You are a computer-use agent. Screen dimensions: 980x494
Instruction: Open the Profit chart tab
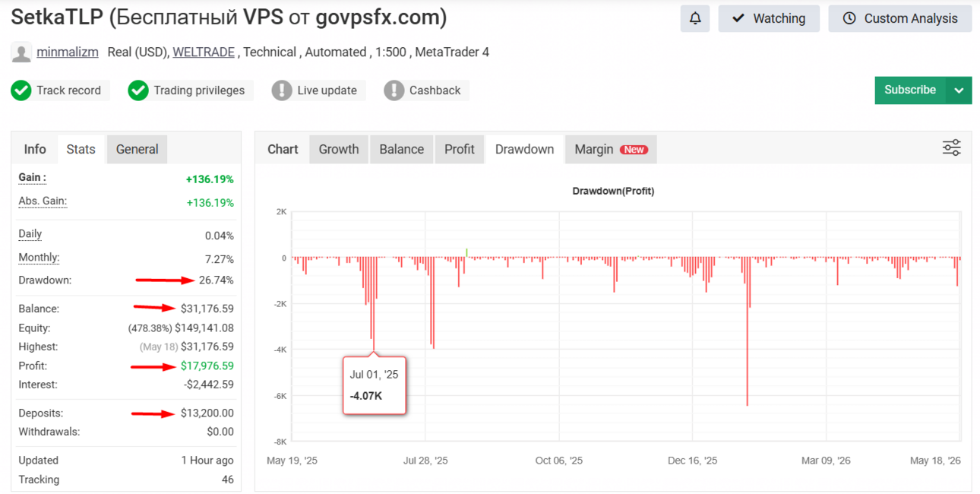click(460, 149)
